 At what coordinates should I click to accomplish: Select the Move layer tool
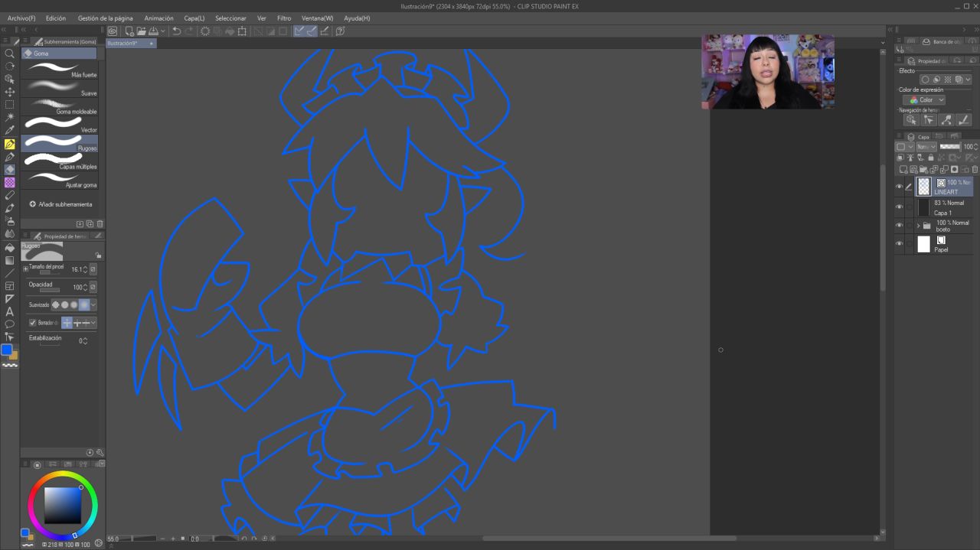9,92
